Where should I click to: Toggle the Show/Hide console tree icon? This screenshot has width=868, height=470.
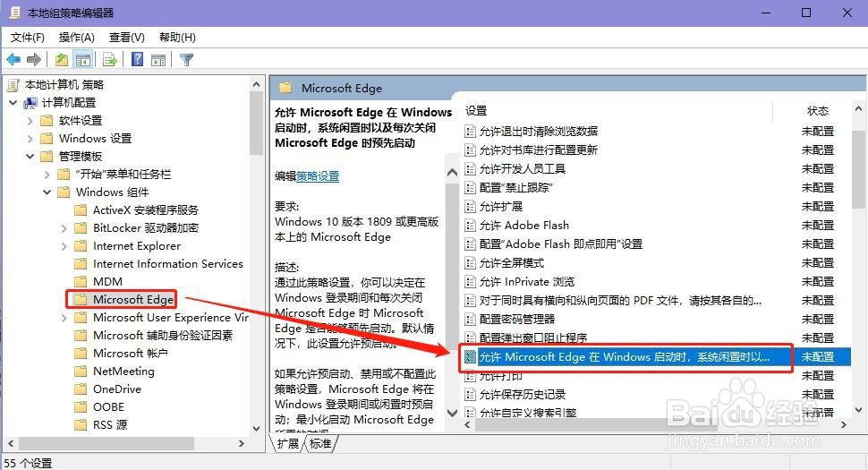coord(83,59)
